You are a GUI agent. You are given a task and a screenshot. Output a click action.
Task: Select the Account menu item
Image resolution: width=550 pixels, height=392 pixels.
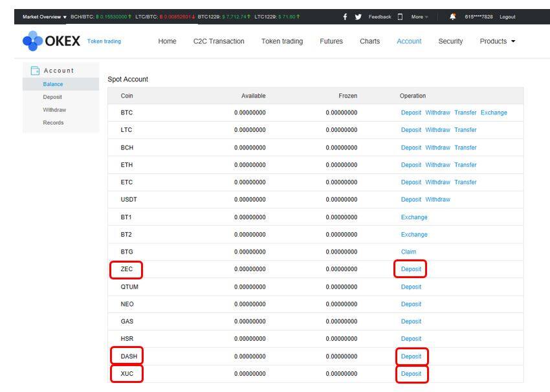(409, 41)
